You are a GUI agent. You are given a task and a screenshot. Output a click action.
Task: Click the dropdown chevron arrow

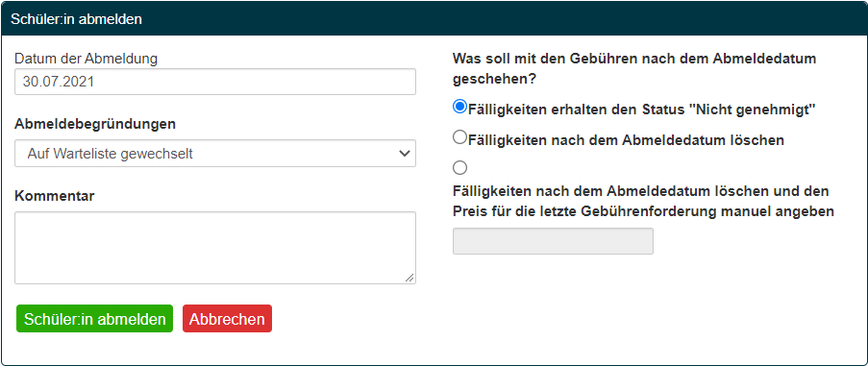coord(405,153)
